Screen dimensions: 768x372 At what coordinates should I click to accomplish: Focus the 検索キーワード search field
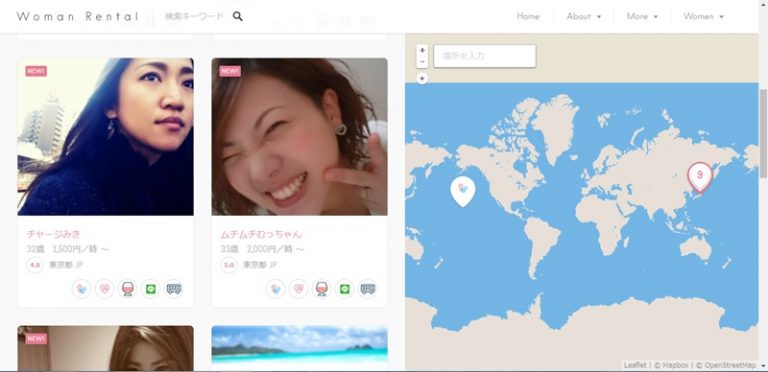194,16
